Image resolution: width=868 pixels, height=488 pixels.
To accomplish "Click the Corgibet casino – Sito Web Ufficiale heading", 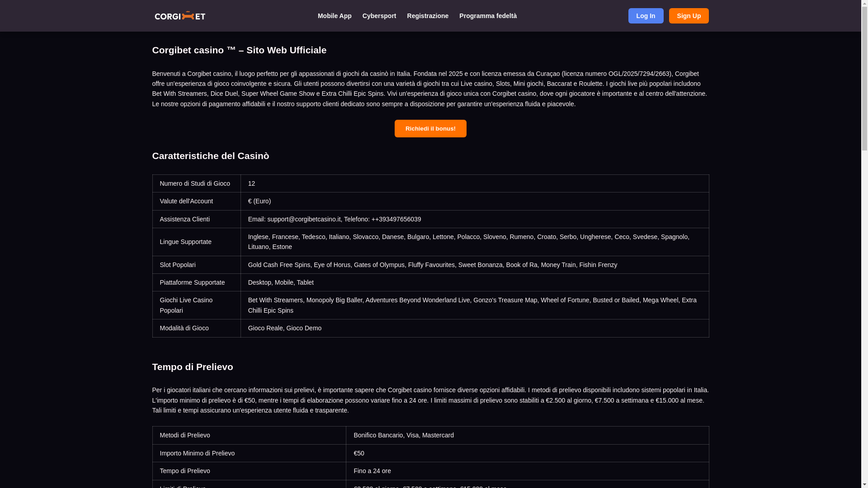I will 239,50.
